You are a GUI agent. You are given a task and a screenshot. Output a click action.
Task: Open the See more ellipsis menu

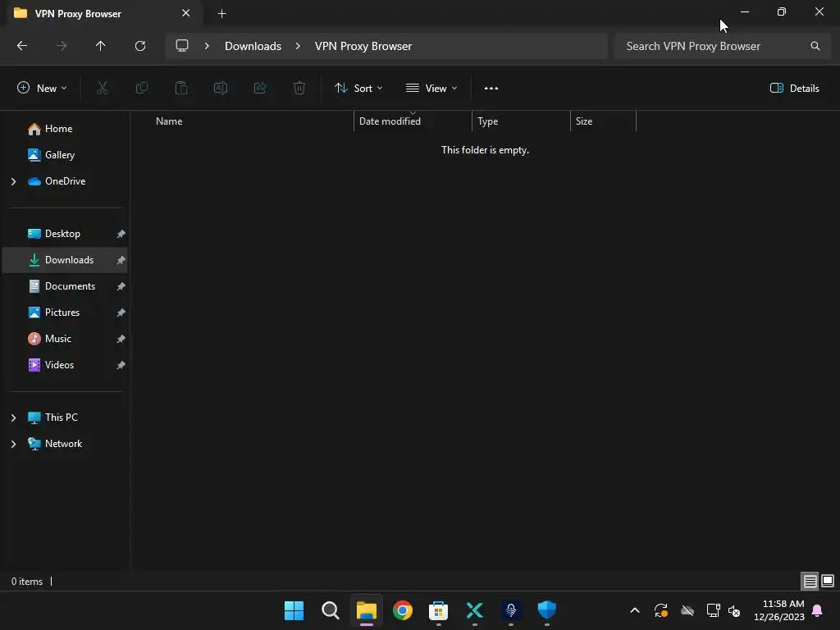491,89
